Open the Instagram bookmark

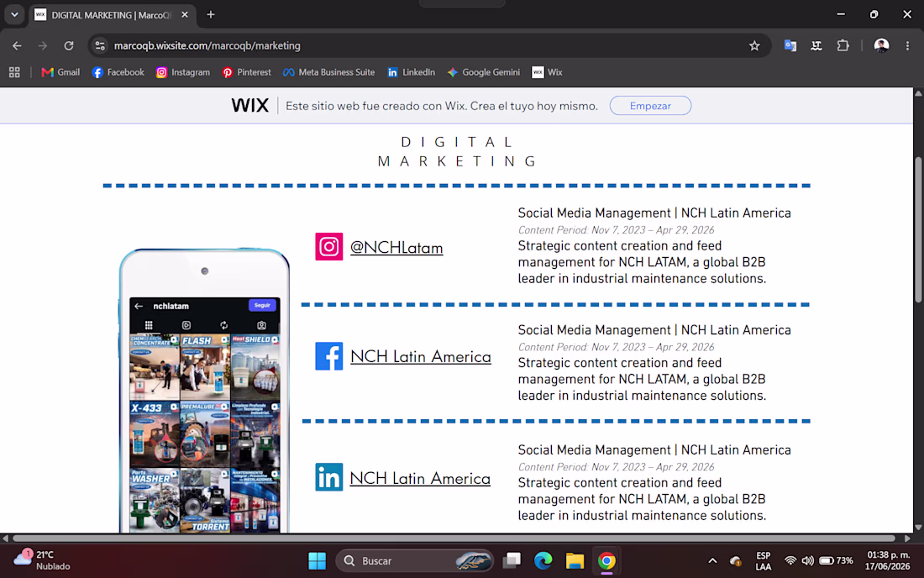(182, 72)
